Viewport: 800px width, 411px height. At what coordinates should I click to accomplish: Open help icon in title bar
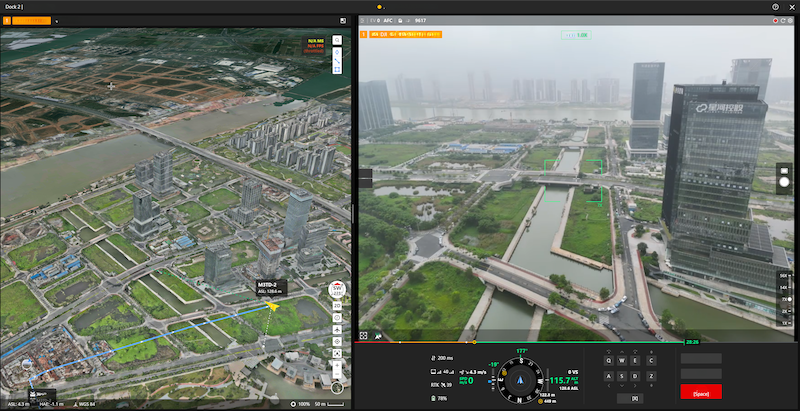coord(775,7)
